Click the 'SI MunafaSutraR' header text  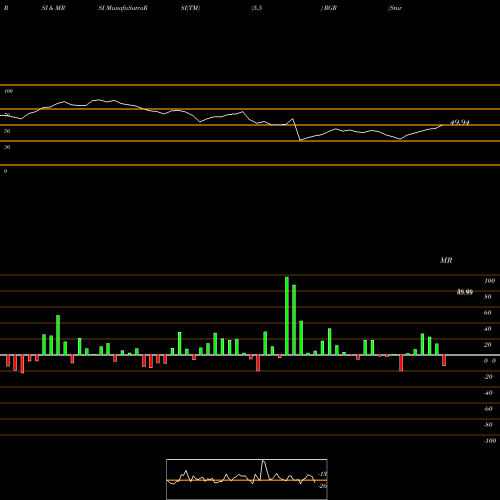tap(123, 8)
